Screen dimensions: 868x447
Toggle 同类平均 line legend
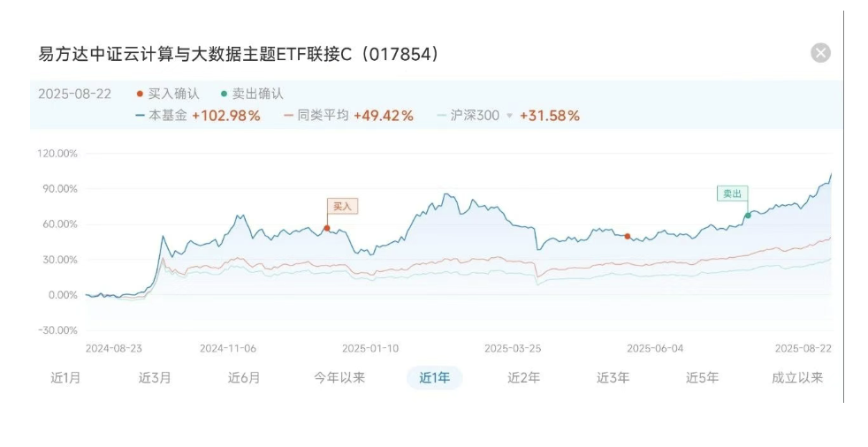tap(316, 115)
